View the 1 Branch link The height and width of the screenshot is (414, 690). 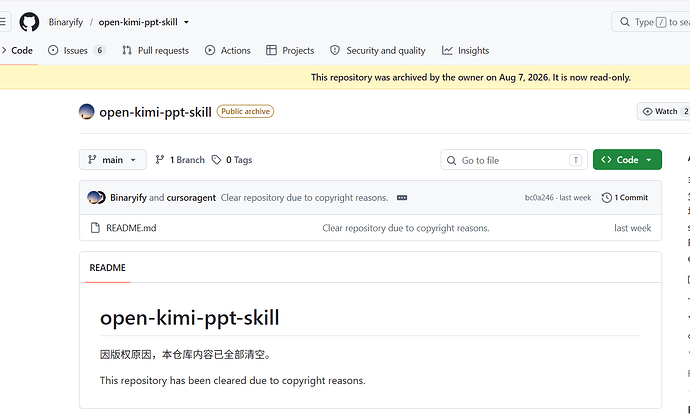tap(180, 160)
